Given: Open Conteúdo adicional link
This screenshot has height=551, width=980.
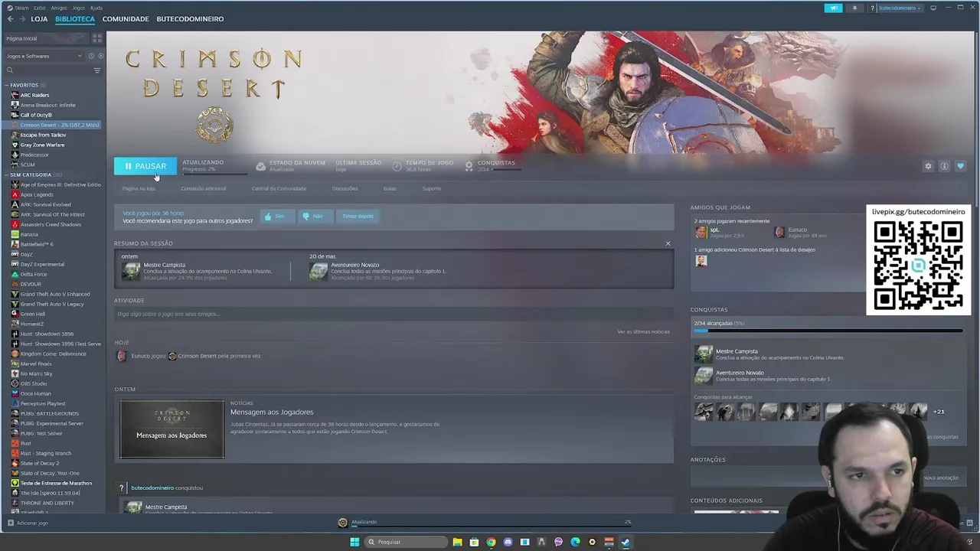Looking at the screenshot, I should coord(204,188).
